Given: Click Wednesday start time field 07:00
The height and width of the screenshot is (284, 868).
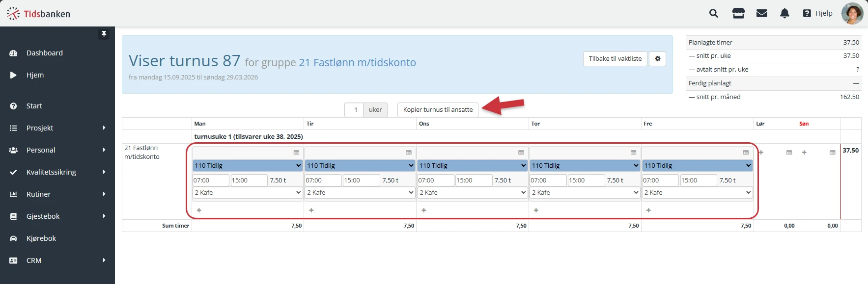Looking at the screenshot, I should pos(436,181).
